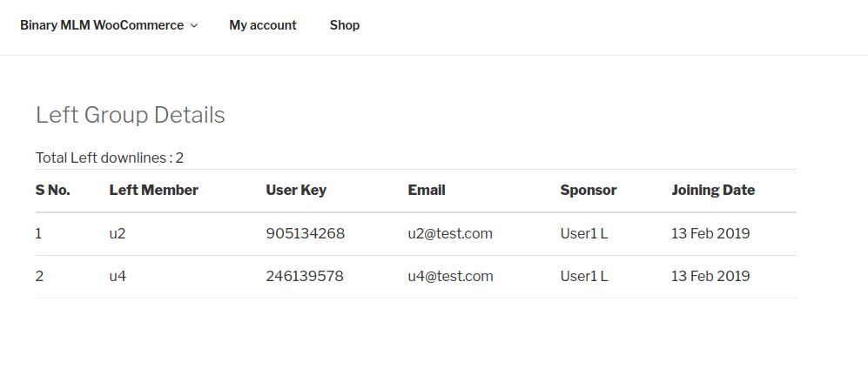Image resolution: width=868 pixels, height=369 pixels.
Task: Go to My account page
Action: pos(263,25)
